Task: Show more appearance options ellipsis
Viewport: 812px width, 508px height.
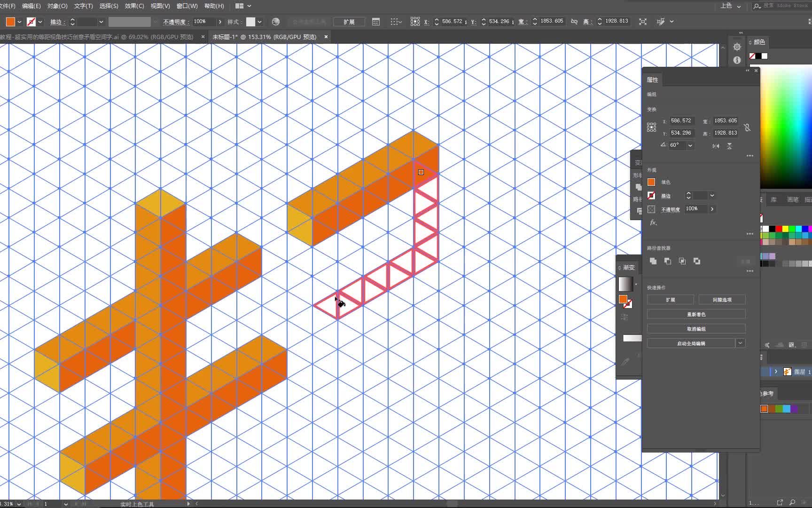Action: (x=750, y=234)
